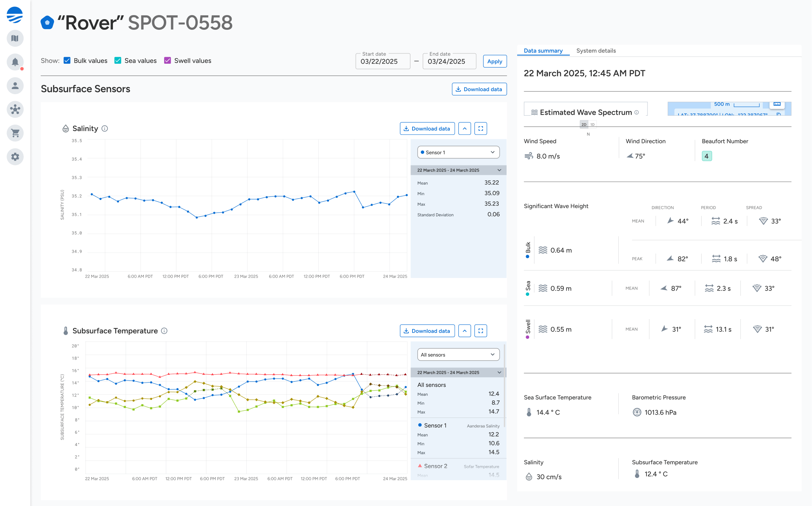This screenshot has width=812, height=506.
Task: Open shopping cart icon in sidebar
Action: 15,133
